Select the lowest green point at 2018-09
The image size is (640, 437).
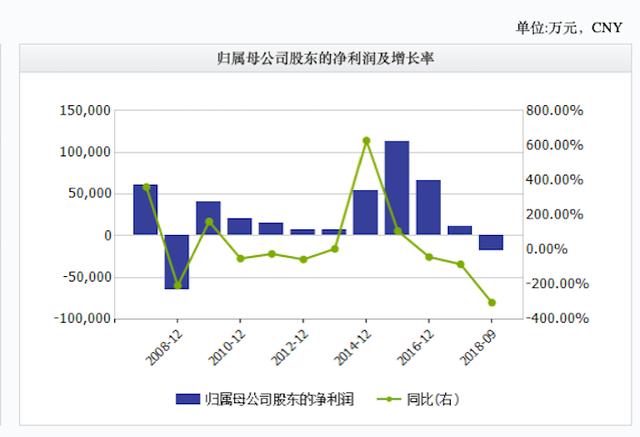coord(492,303)
